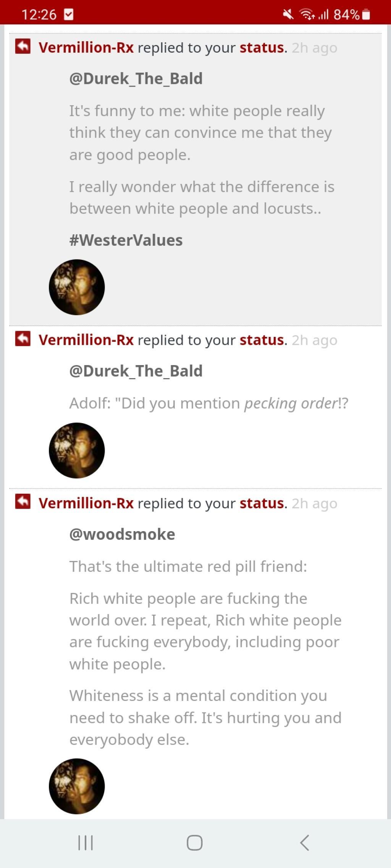The height and width of the screenshot is (868, 391).
Task: Tap the avatar below the pecking order reply
Action: click(77, 451)
